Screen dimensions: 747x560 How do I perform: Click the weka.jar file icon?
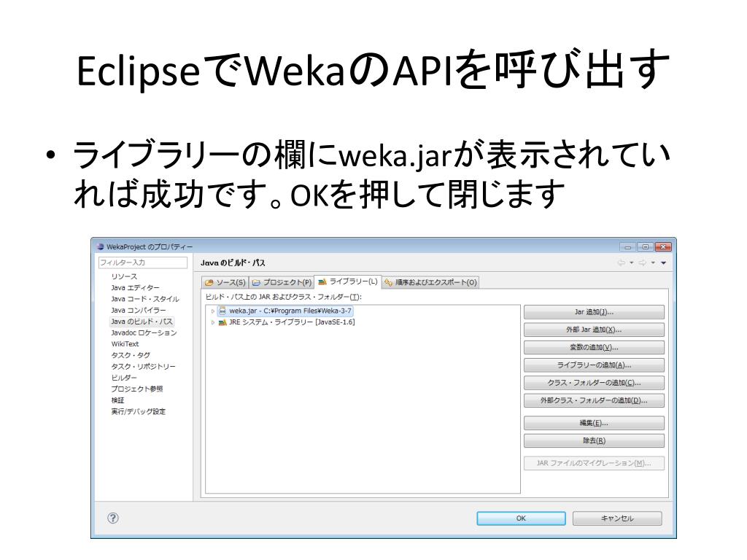222,311
